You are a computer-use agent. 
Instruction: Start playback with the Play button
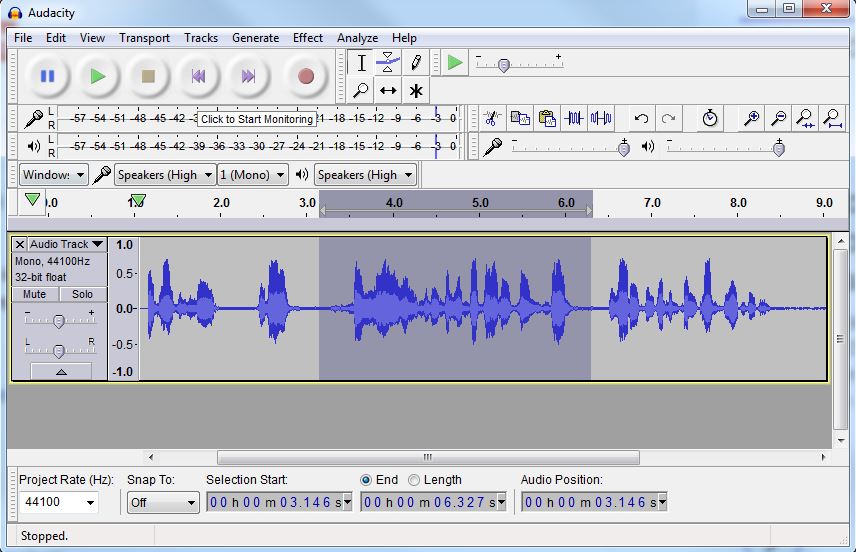[x=98, y=76]
